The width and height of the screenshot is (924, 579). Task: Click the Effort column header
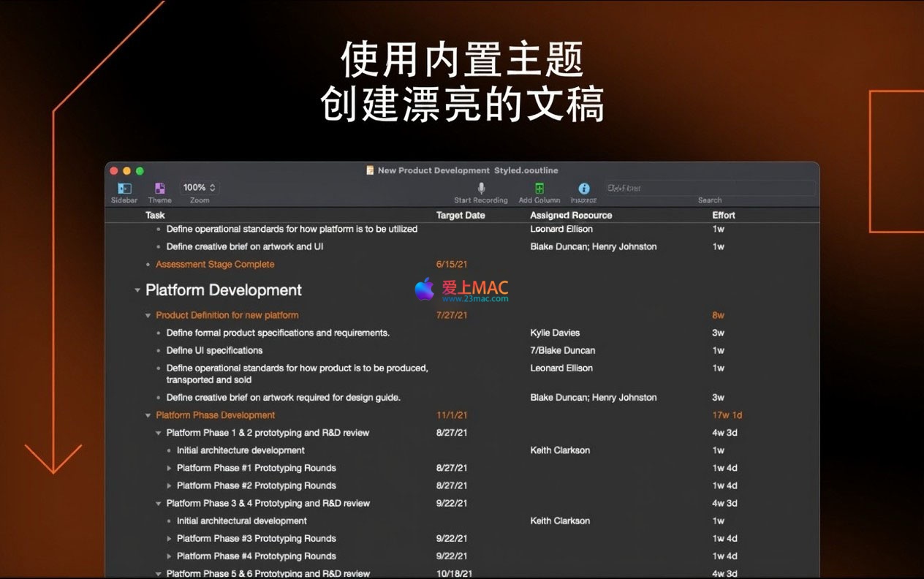[724, 215]
